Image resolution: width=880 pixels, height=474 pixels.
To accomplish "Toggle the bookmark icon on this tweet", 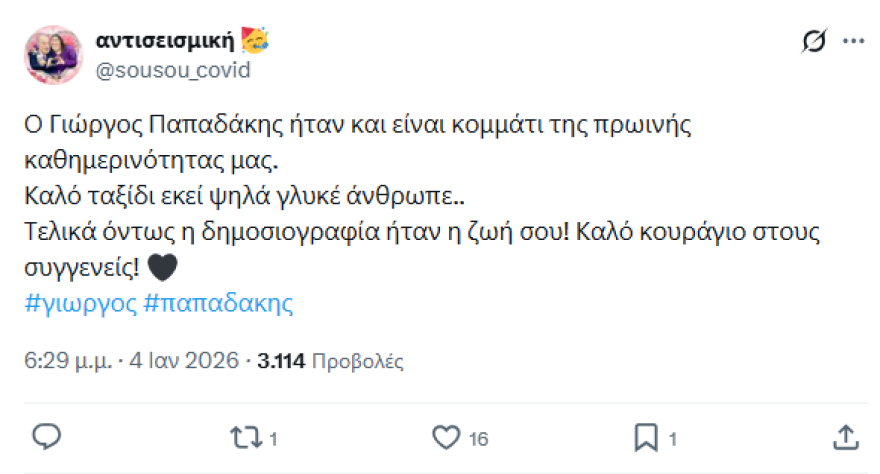I will click(646, 437).
